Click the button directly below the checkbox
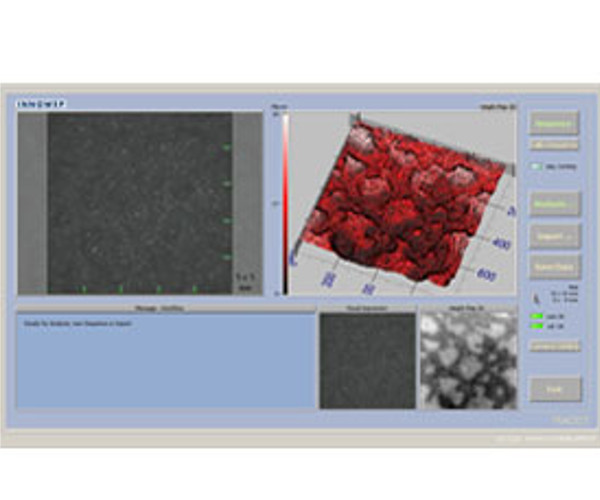 (553, 203)
